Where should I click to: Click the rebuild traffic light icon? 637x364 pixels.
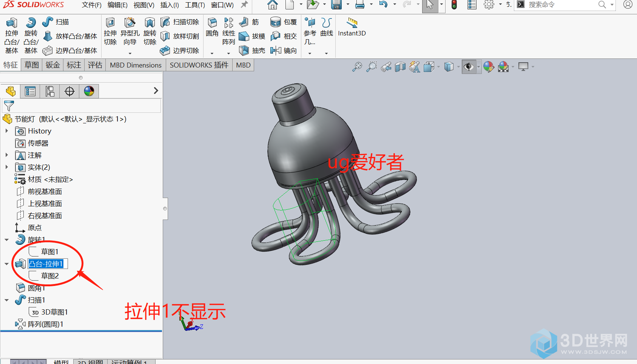[454, 5]
